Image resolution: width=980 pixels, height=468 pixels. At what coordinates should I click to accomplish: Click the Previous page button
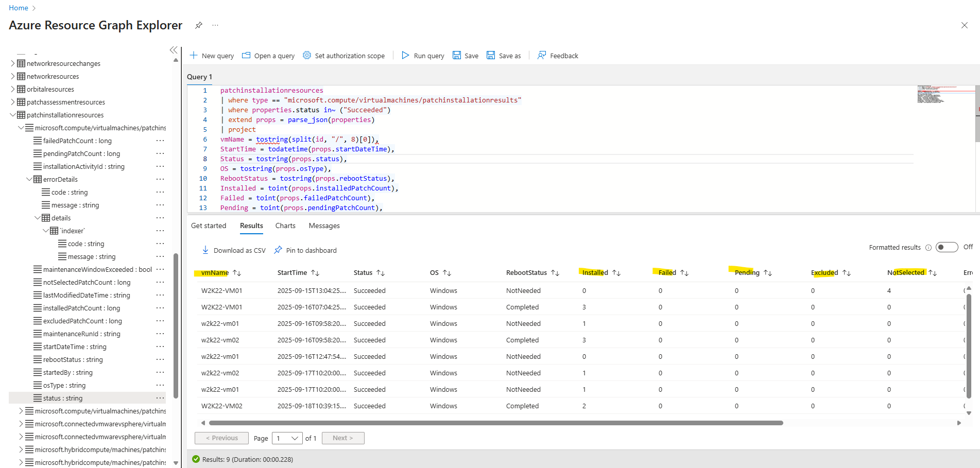tap(221, 438)
